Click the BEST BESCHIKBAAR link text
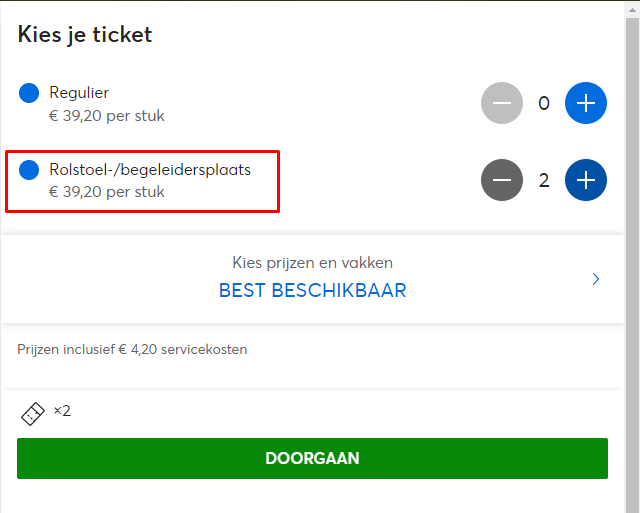This screenshot has width=640, height=513. (x=312, y=291)
